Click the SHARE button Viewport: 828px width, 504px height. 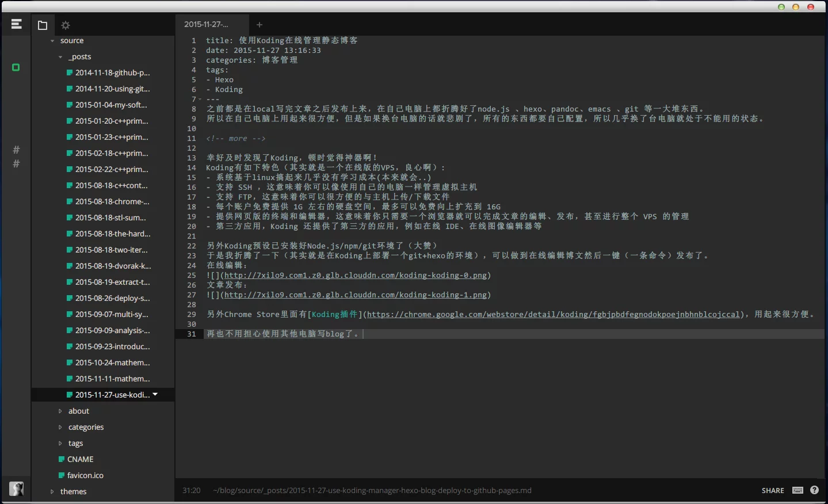(772, 491)
